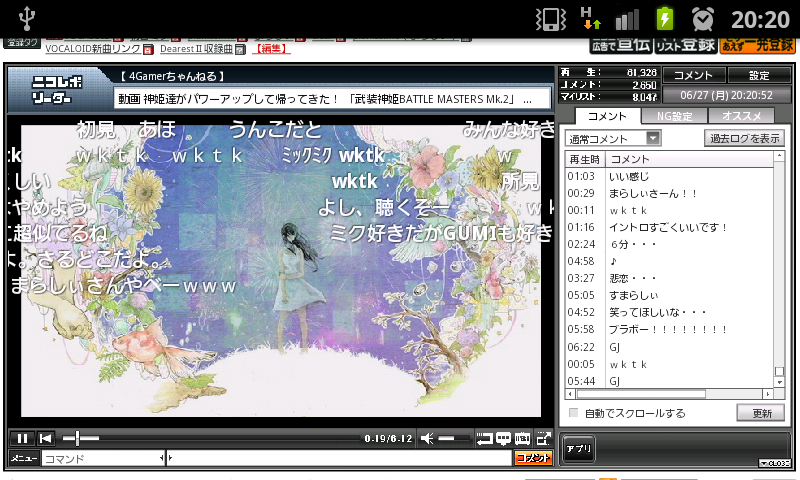
Task: Click dictionary icon next to DearestⅡ収録曲
Action: [x=240, y=49]
